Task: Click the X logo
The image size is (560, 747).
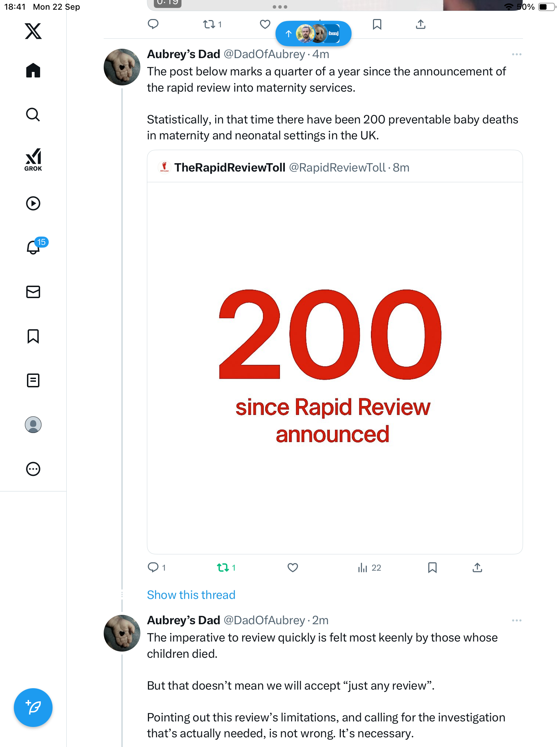Action: point(33,31)
